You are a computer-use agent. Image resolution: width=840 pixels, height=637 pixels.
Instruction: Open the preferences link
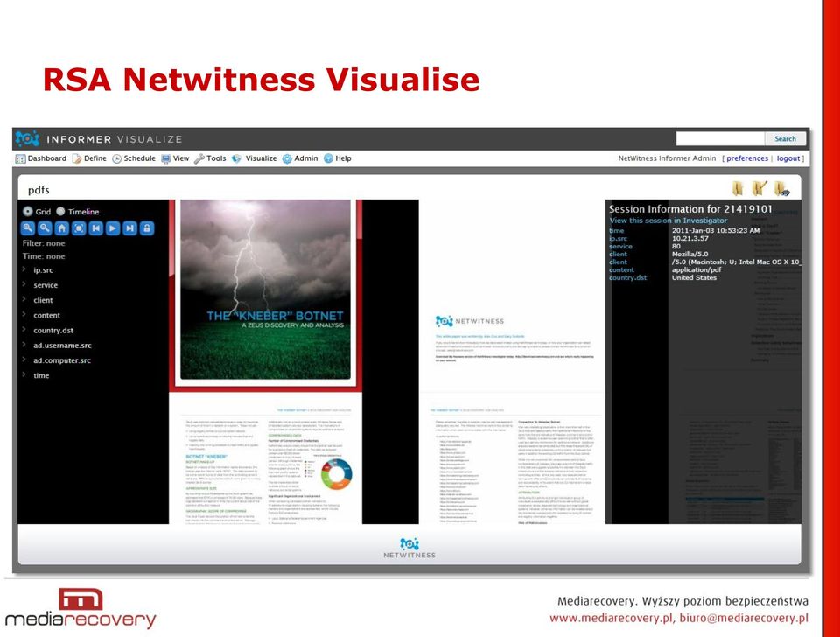[x=747, y=158]
